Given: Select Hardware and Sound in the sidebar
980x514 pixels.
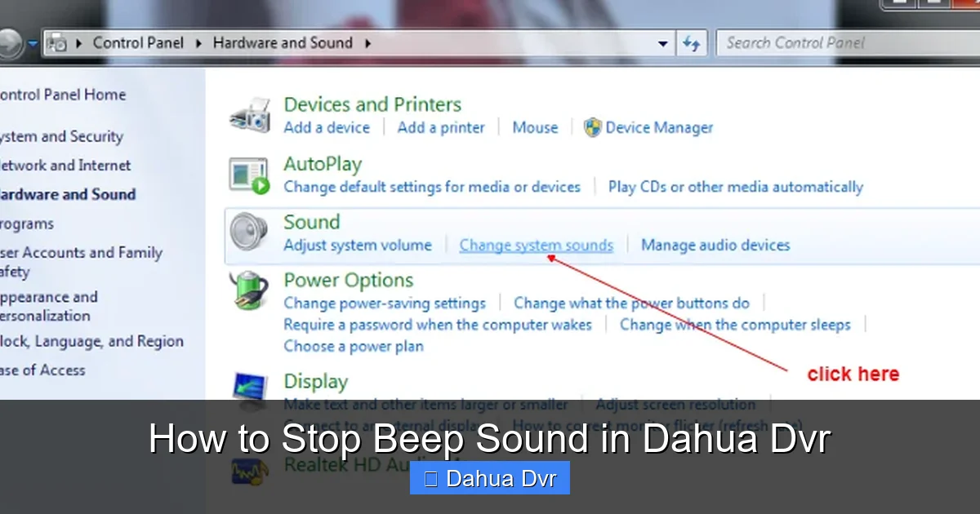Looking at the screenshot, I should pos(68,194).
